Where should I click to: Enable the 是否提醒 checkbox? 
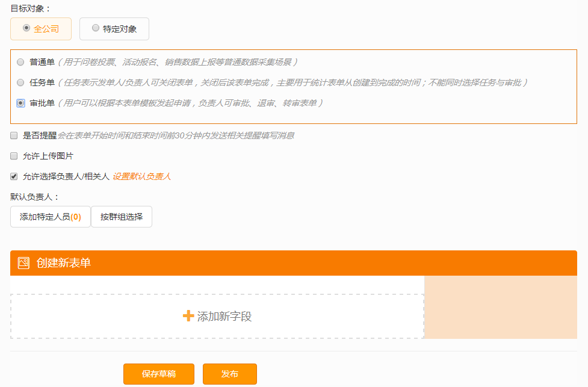pos(14,135)
